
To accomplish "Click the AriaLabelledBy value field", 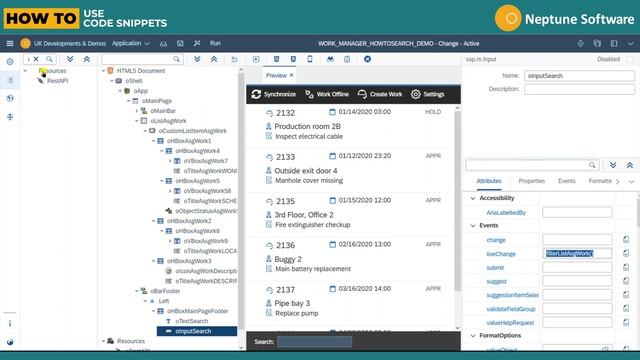I will pyautogui.click(x=577, y=212).
